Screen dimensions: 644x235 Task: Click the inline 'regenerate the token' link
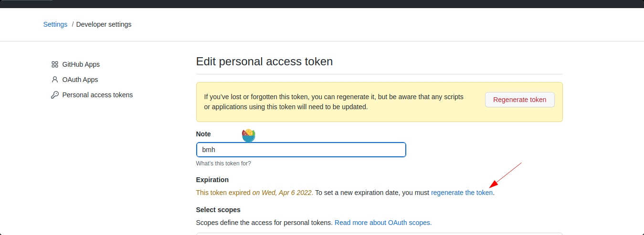(x=461, y=193)
